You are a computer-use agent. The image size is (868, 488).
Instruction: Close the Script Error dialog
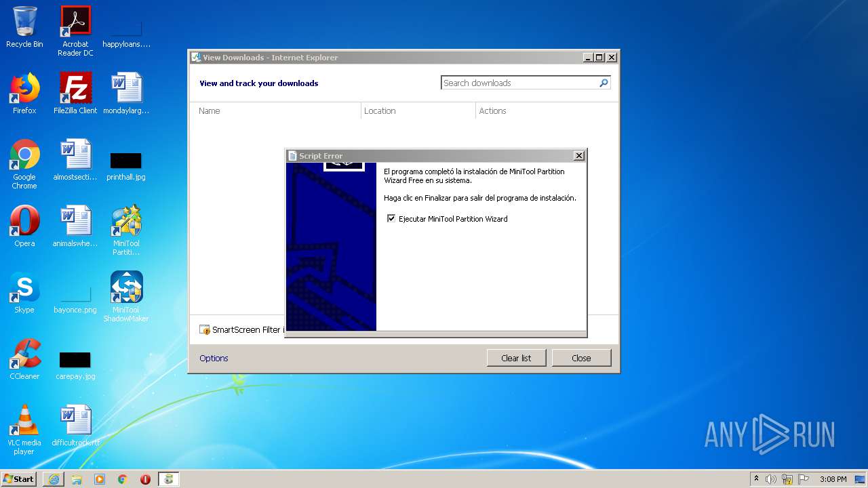(578, 156)
